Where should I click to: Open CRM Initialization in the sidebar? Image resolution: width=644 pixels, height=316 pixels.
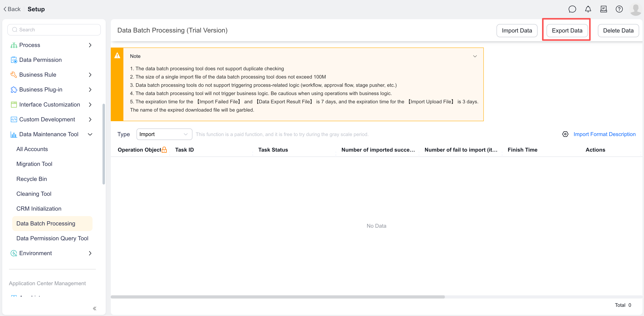point(39,209)
